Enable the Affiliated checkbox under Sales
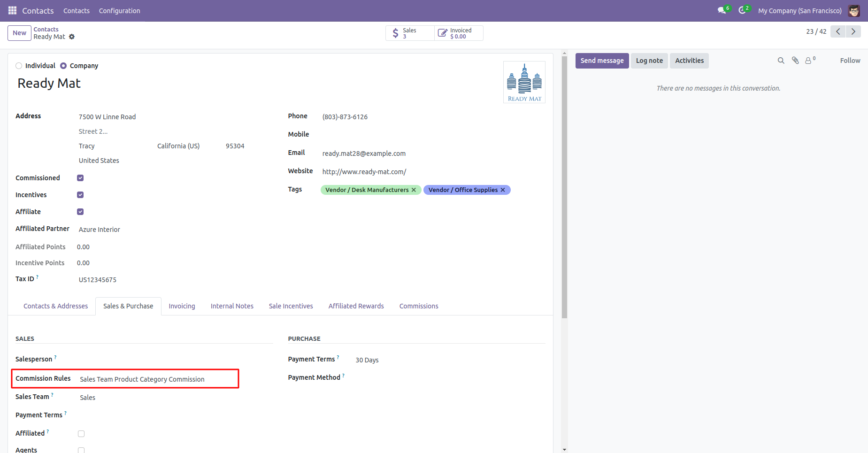Viewport: 868px width, 453px height. pyautogui.click(x=81, y=434)
